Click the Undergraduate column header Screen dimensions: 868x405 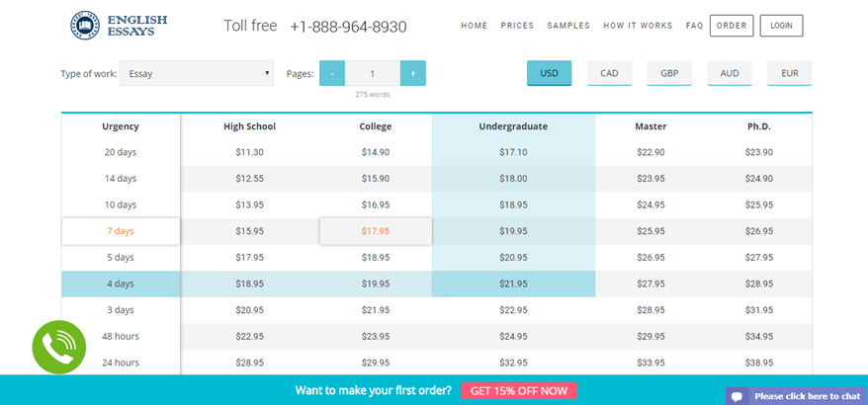click(x=513, y=126)
